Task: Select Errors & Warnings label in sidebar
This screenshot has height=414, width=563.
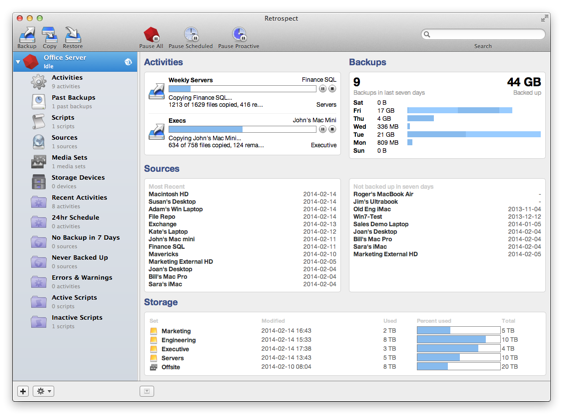Action: click(x=82, y=278)
